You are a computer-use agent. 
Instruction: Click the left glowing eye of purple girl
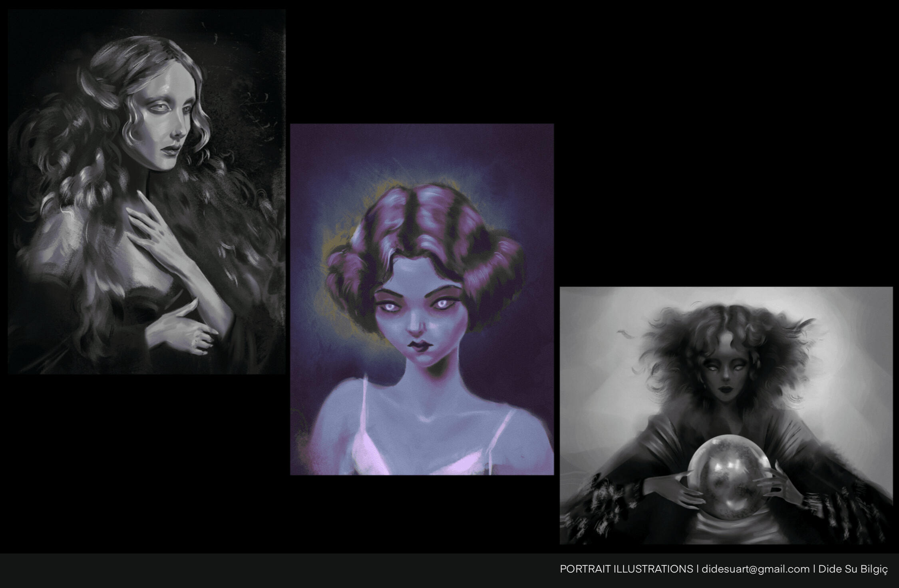[x=391, y=307]
